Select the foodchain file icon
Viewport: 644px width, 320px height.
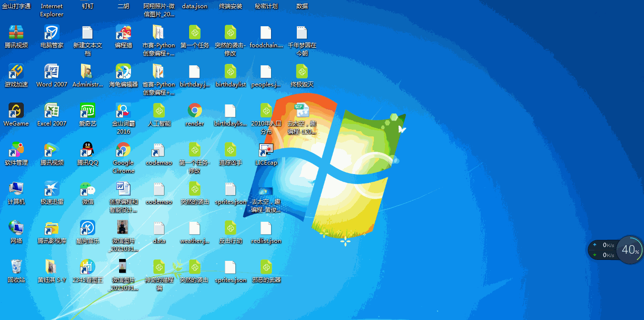point(266,32)
